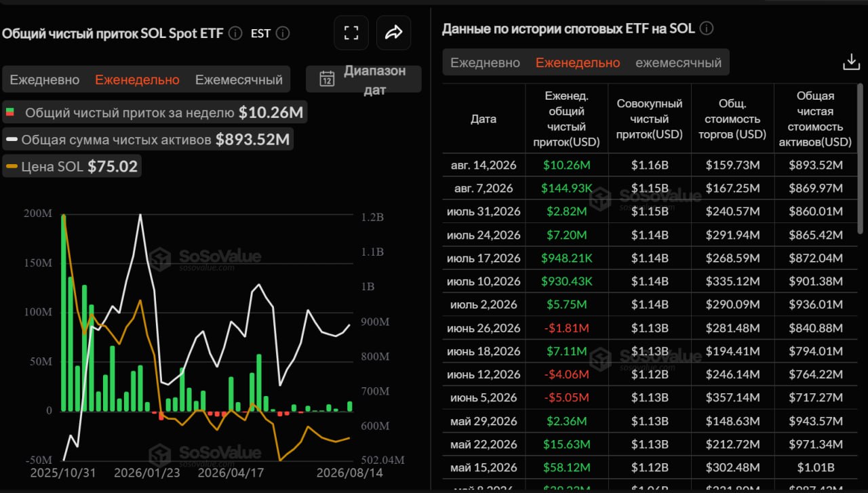The height and width of the screenshot is (493, 868).
Task: Click the май 15,2026 date cell
Action: click(484, 467)
